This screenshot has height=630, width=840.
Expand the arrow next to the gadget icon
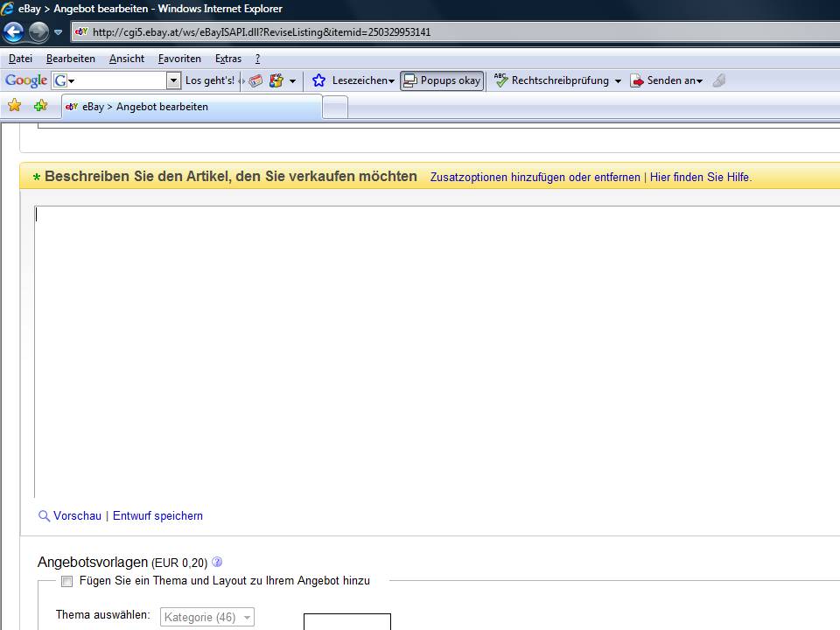(x=292, y=81)
